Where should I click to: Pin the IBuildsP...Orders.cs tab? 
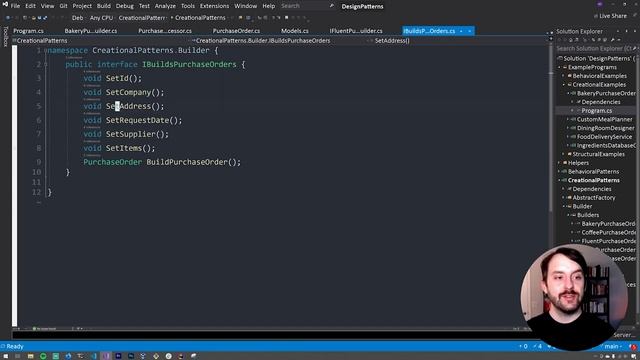461,31
